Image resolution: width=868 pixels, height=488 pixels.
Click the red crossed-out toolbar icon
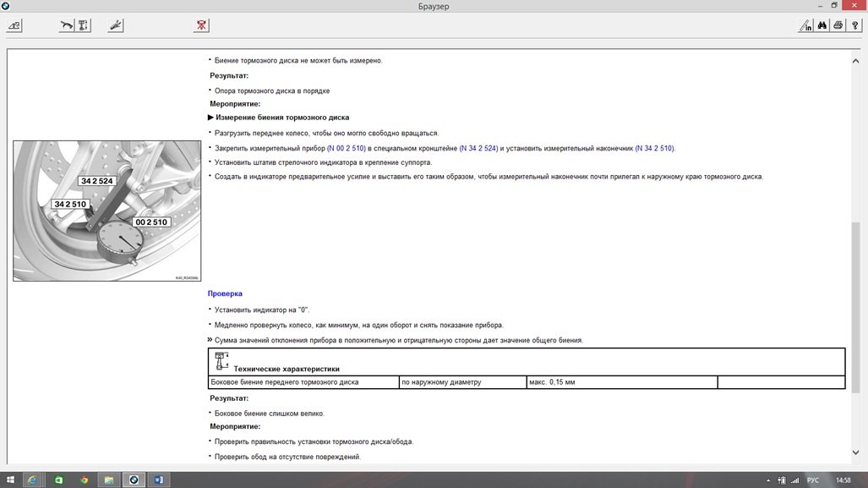[201, 25]
